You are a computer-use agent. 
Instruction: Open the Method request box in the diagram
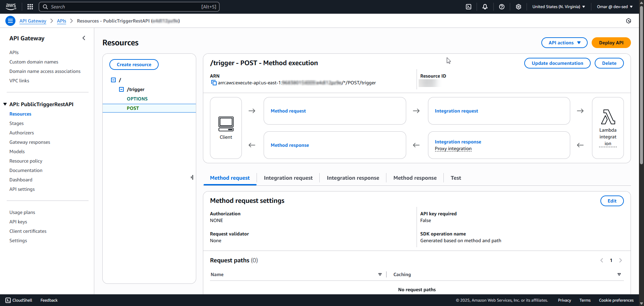point(335,111)
